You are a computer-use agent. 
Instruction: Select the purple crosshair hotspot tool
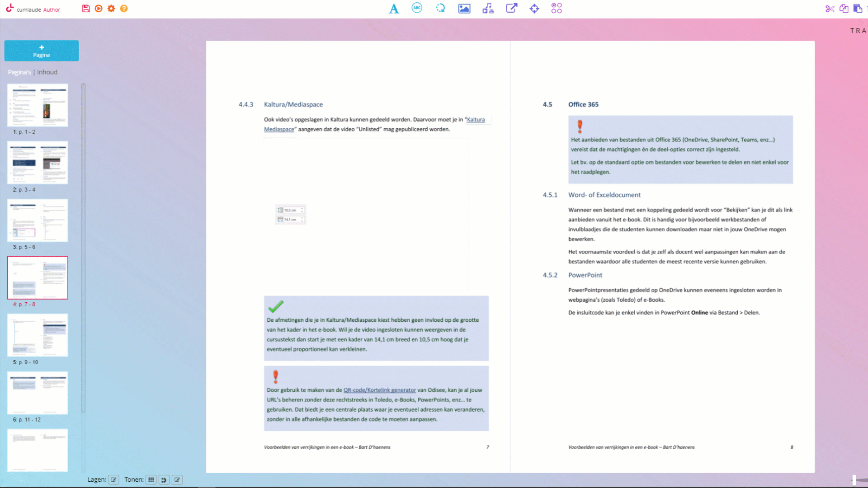coord(534,9)
